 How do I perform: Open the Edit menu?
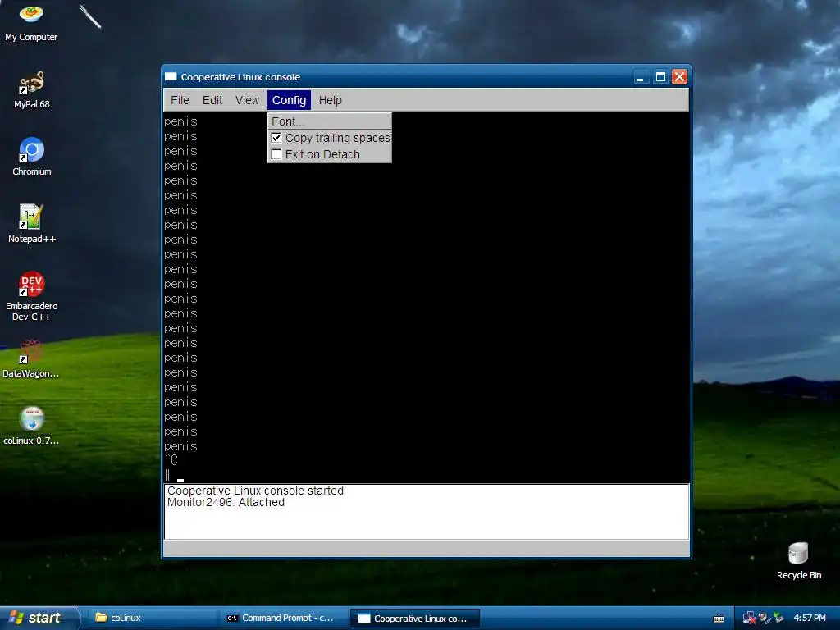pos(212,100)
